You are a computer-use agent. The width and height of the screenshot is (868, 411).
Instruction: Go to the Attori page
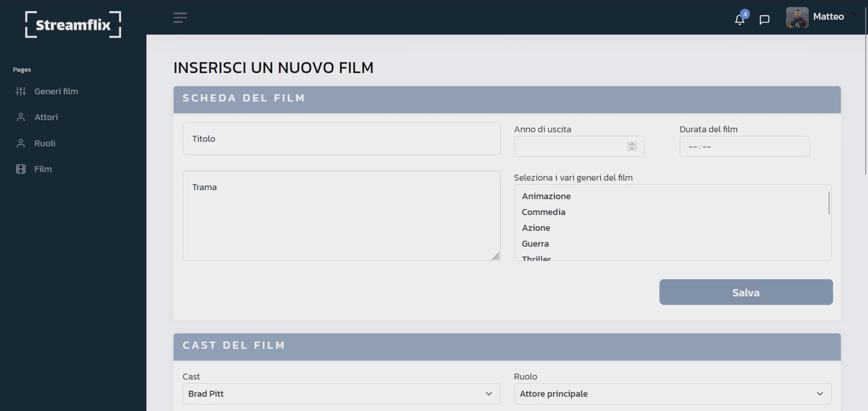[x=46, y=117]
